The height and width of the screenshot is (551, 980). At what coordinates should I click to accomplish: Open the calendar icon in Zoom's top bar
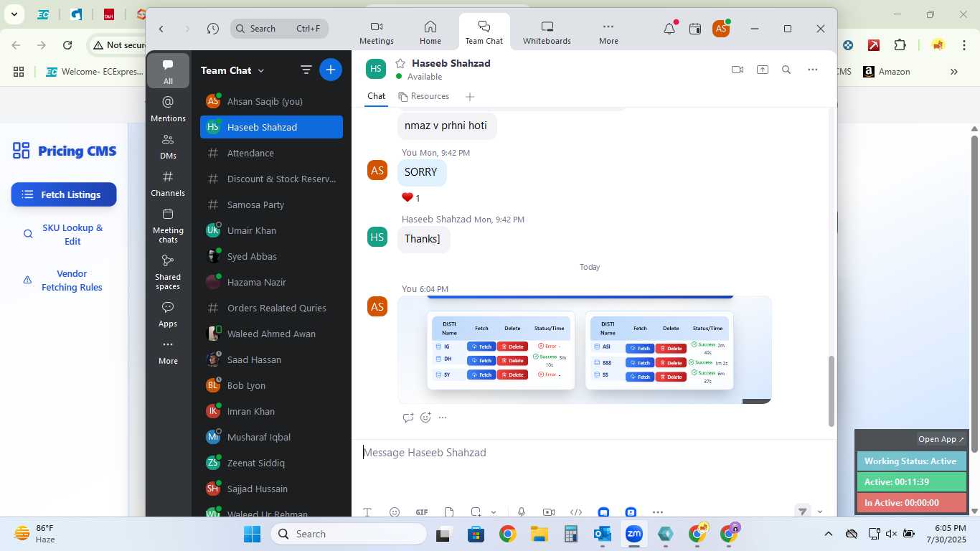695,29
